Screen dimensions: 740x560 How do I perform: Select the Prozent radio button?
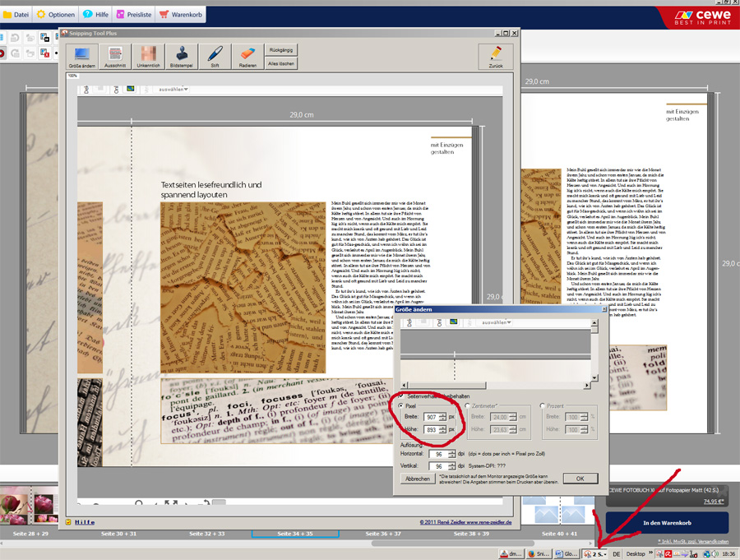(x=543, y=406)
